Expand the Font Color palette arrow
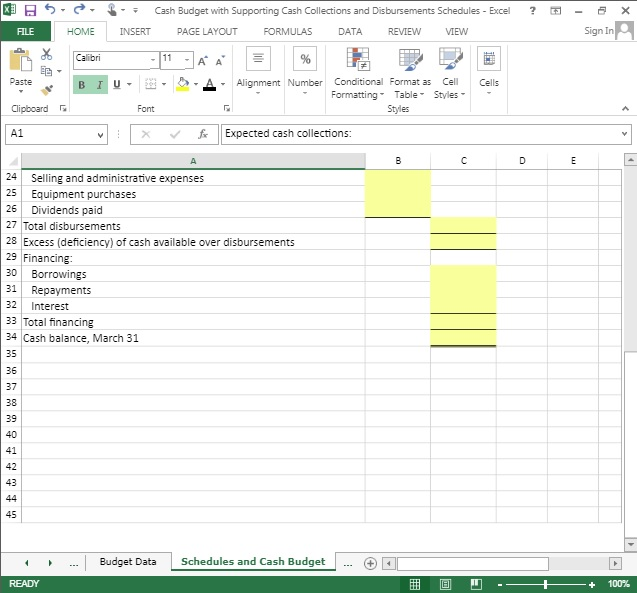The image size is (637, 593). coord(223,84)
